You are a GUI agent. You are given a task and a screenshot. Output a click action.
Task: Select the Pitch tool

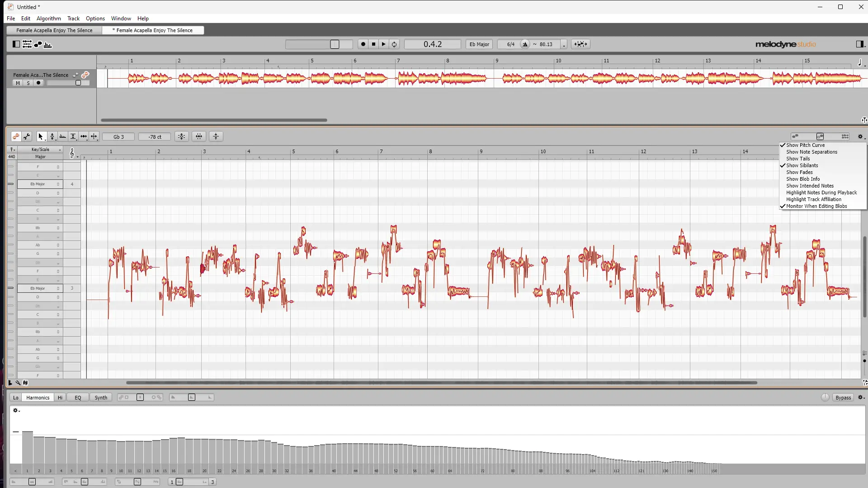coord(53,136)
